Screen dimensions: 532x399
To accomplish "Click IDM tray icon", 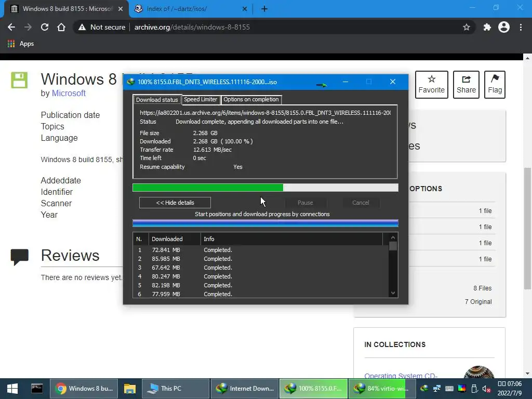I will [424, 389].
